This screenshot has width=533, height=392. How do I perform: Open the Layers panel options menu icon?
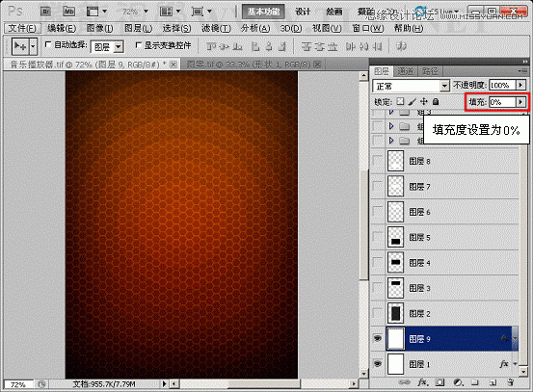click(523, 71)
